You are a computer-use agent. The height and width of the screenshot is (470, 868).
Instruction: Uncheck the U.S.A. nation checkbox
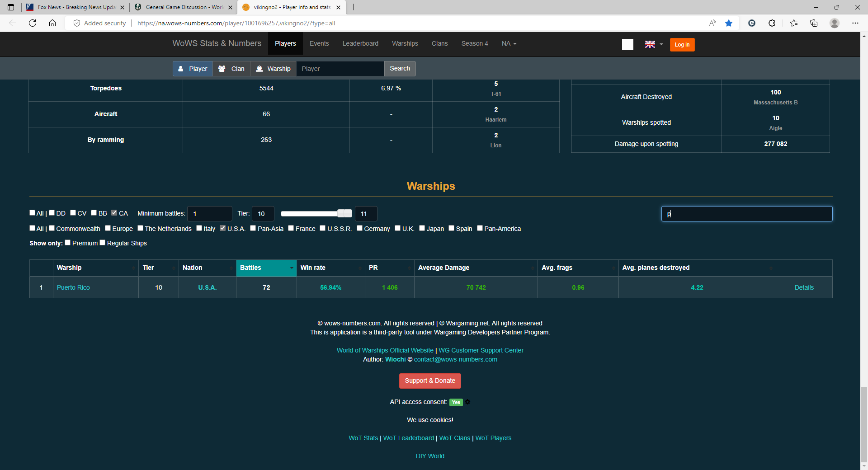coord(223,228)
